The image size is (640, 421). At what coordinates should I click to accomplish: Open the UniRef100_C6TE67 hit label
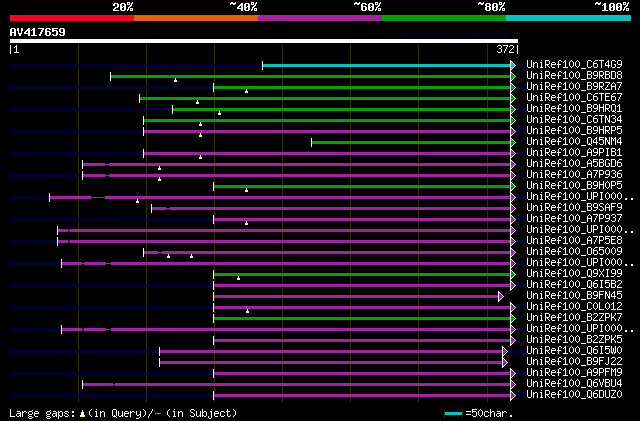[x=574, y=98]
